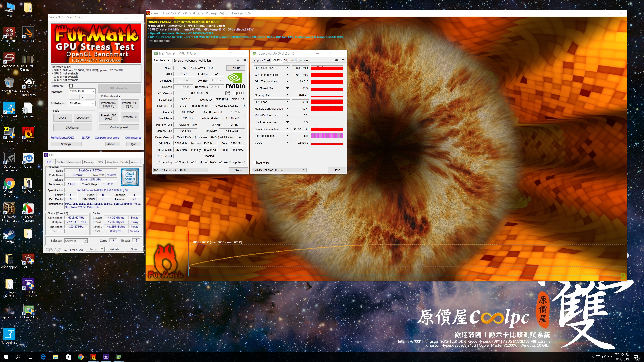Image resolution: width=644 pixels, height=362 pixels.
Task: Click the FurMark GPU Stress Test banner
Action: pyautogui.click(x=96, y=43)
